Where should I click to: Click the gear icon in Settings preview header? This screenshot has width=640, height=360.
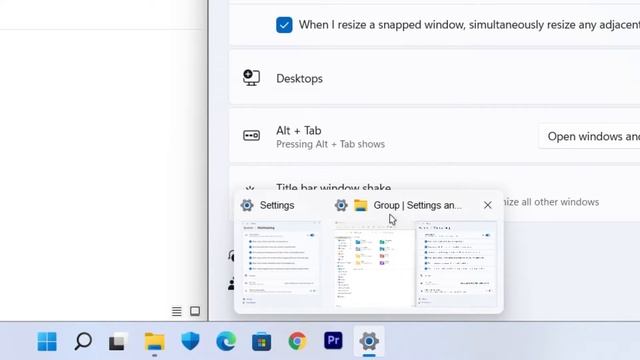[247, 205]
